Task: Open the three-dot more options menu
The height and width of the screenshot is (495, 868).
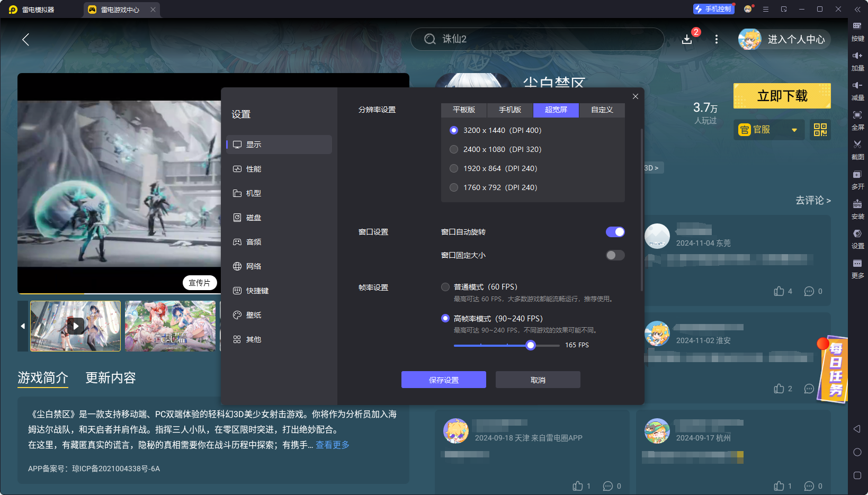Action: [x=717, y=39]
